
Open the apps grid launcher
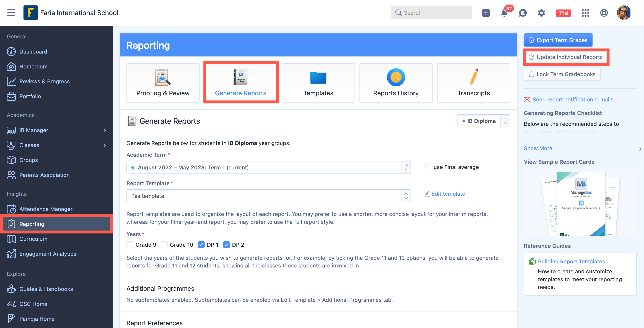(x=585, y=13)
